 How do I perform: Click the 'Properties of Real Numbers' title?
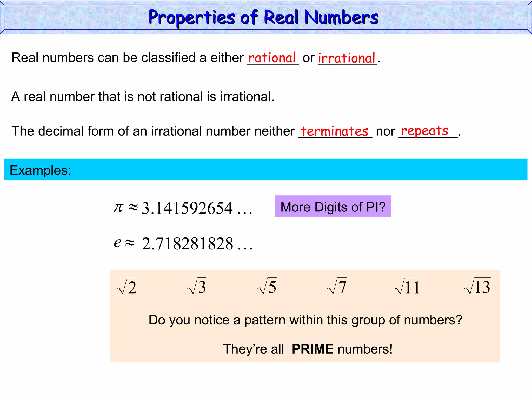[263, 17]
